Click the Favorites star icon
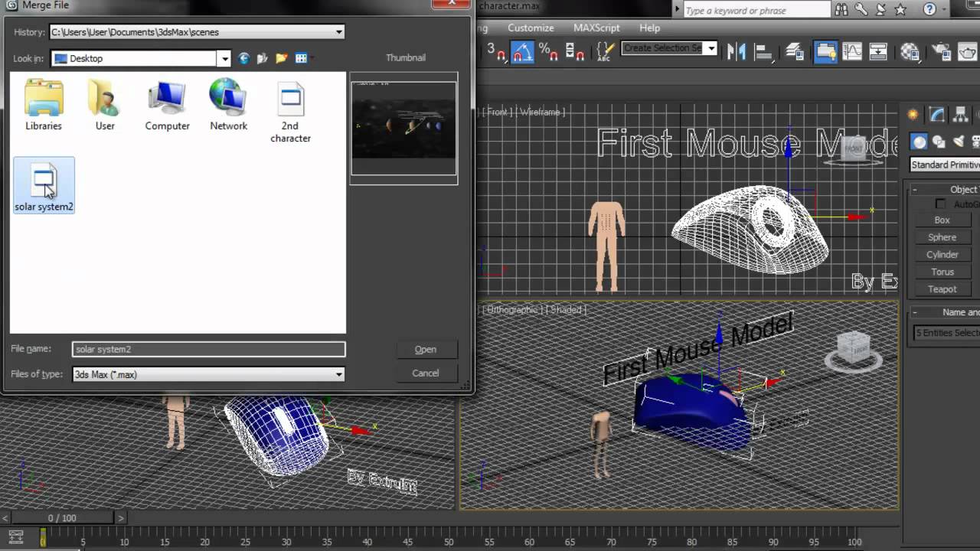The height and width of the screenshot is (551, 980). point(900,10)
